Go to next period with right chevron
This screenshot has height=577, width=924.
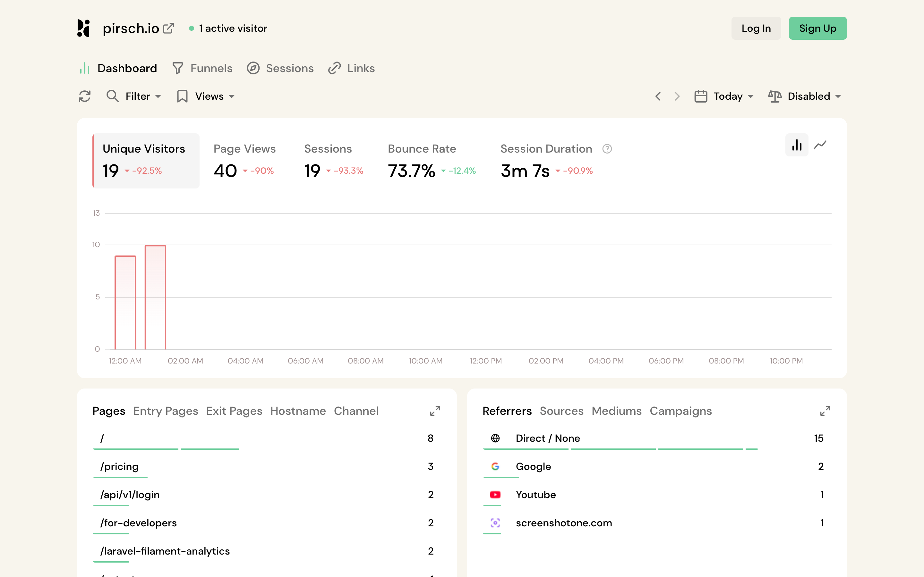pos(677,96)
